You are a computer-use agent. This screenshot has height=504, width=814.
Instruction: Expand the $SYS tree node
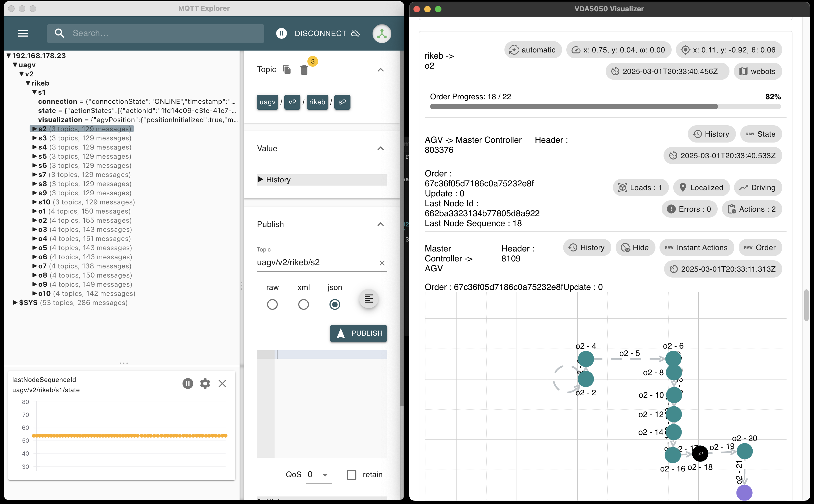15,303
